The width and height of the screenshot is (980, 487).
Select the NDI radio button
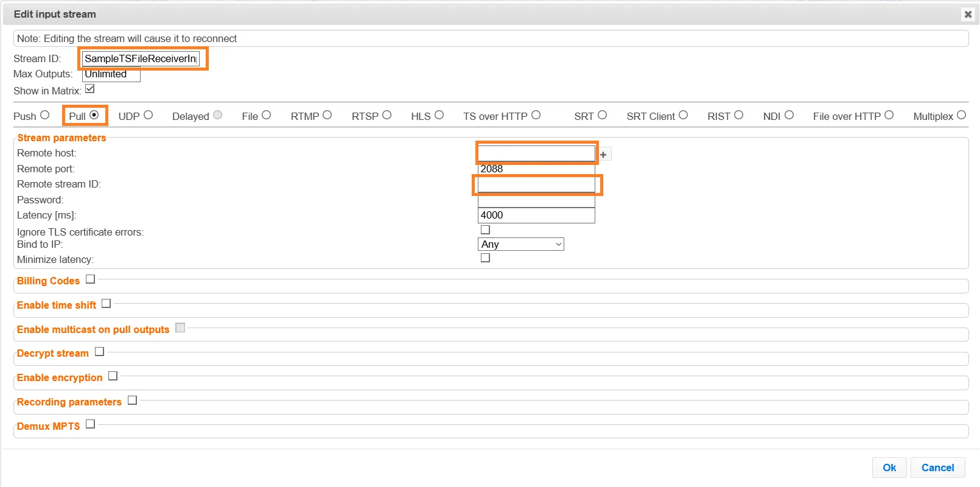pos(789,115)
